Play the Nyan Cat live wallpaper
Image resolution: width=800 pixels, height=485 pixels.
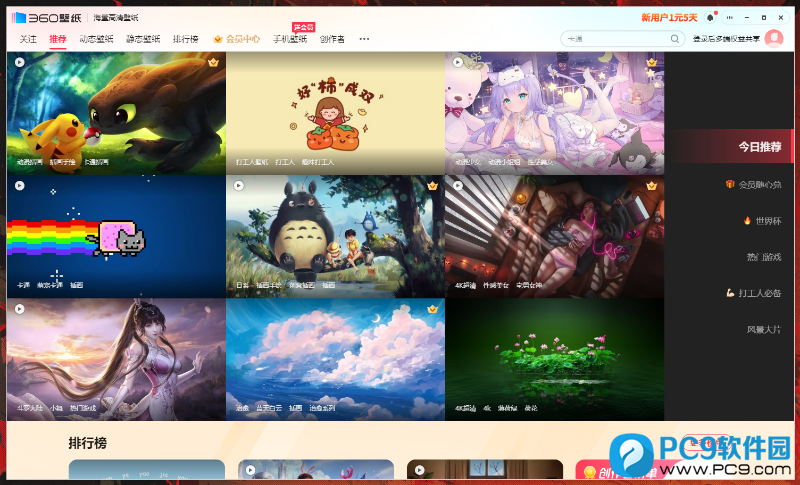click(x=19, y=186)
